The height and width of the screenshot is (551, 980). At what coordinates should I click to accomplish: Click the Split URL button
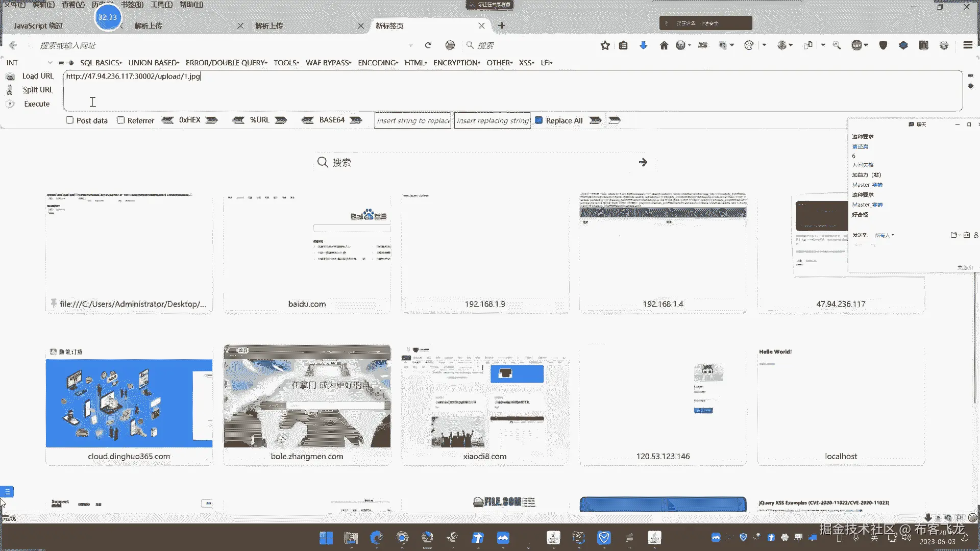tap(37, 90)
